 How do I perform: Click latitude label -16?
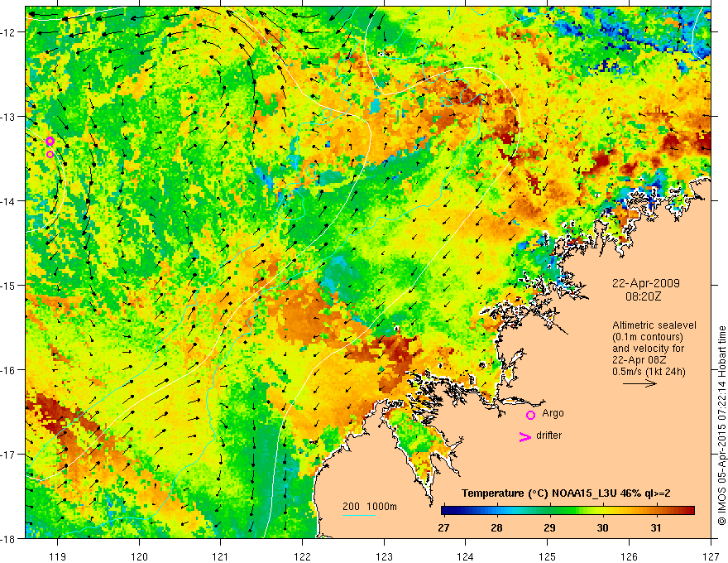point(9,370)
